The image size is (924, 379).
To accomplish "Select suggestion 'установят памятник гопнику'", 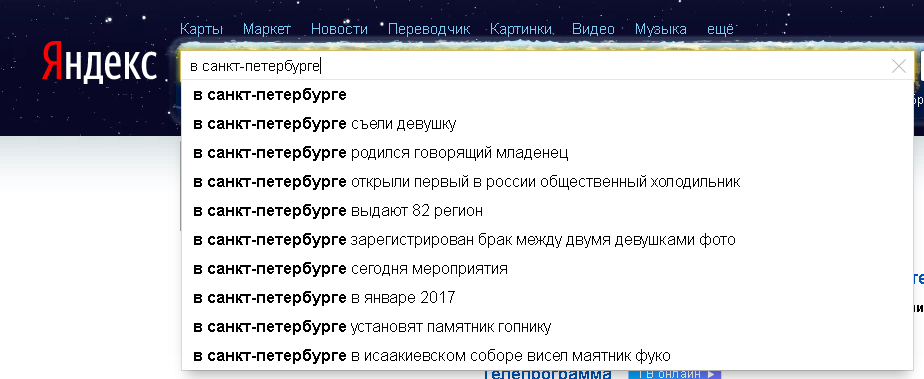I will [547, 327].
